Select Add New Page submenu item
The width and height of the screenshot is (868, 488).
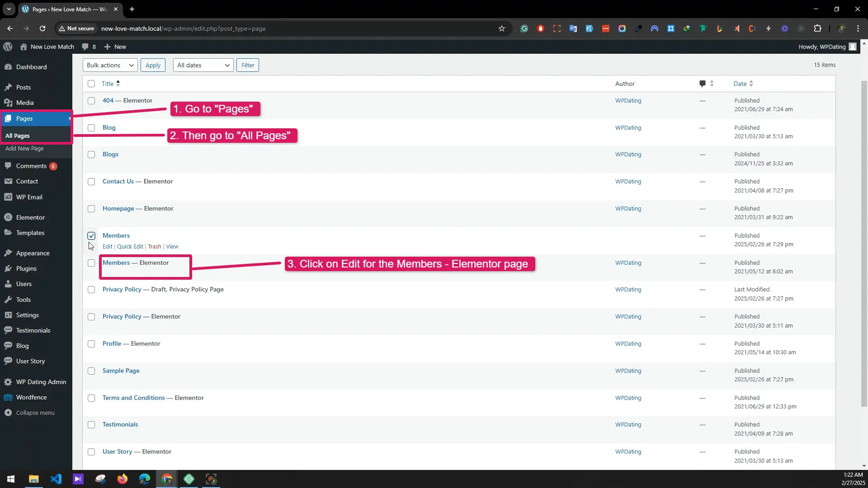pyautogui.click(x=24, y=148)
